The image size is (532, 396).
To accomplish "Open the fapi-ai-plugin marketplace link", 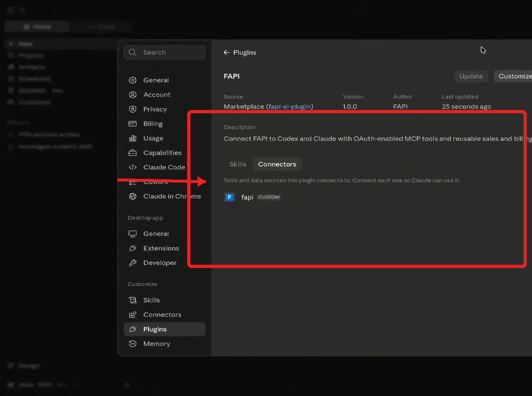I will pos(290,106).
